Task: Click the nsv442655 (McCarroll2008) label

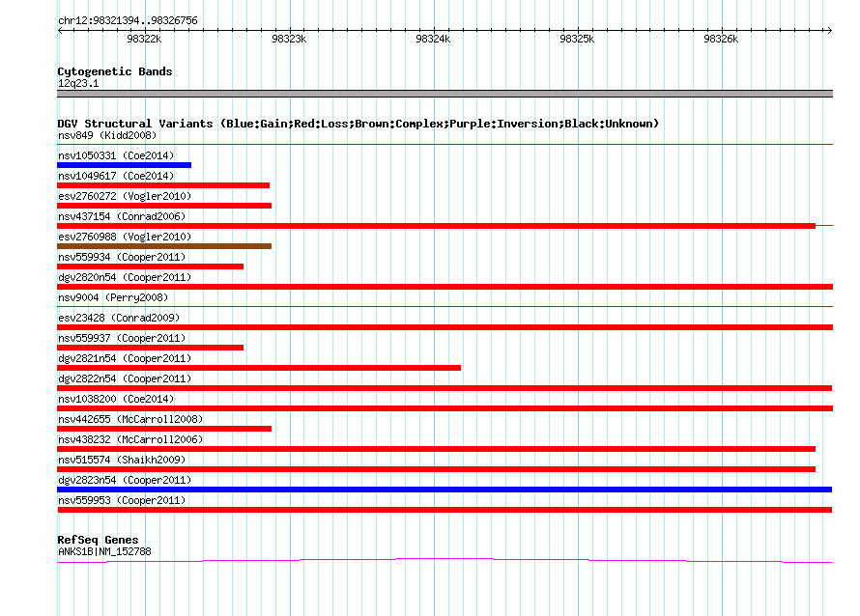Action: 130,419
